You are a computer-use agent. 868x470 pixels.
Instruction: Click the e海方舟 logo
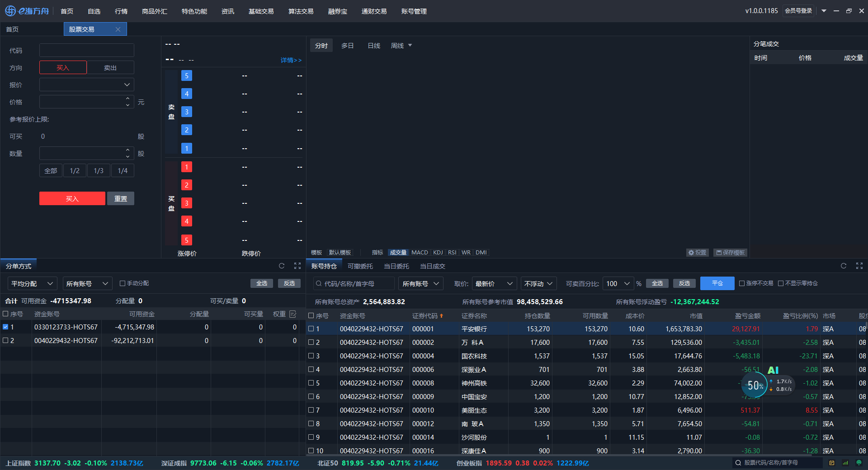27,11
